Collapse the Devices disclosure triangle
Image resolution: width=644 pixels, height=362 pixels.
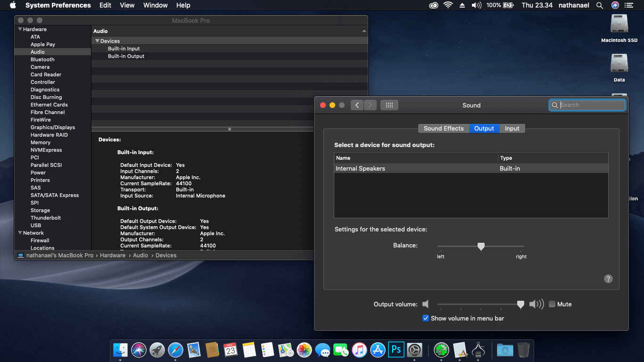[x=97, y=41]
